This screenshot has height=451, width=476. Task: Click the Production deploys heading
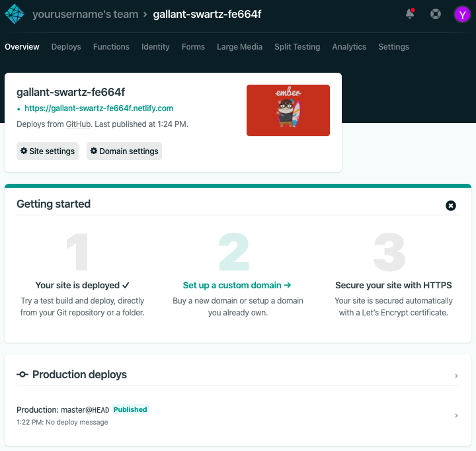[x=79, y=375]
